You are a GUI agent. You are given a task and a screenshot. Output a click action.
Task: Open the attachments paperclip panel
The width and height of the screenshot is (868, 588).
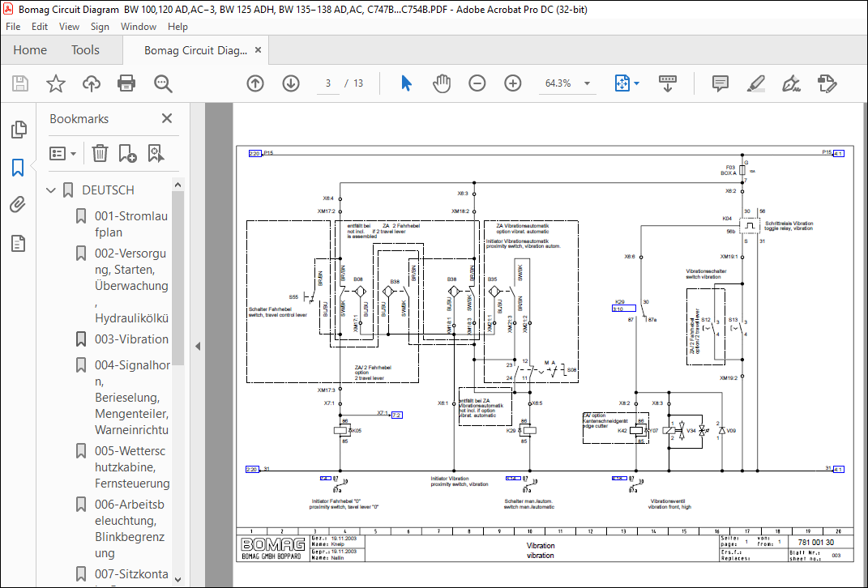coord(18,205)
